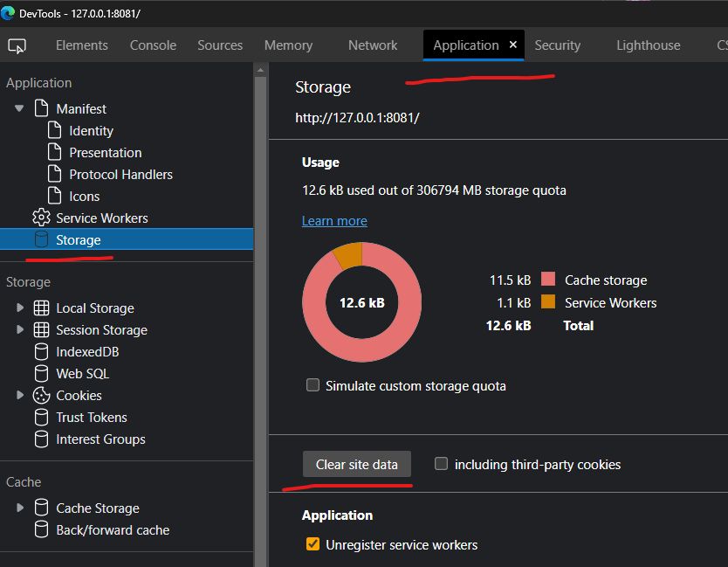Click the Trust Tokens database icon

(x=41, y=417)
